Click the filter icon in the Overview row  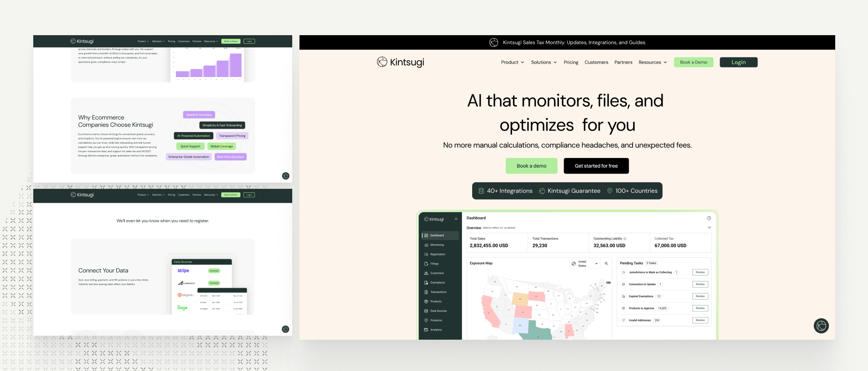tap(709, 228)
